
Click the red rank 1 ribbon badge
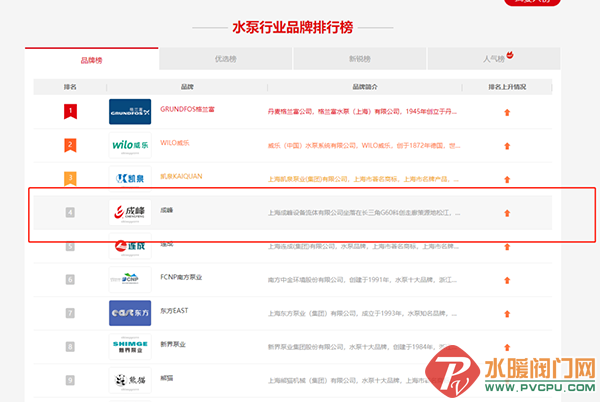[70, 111]
